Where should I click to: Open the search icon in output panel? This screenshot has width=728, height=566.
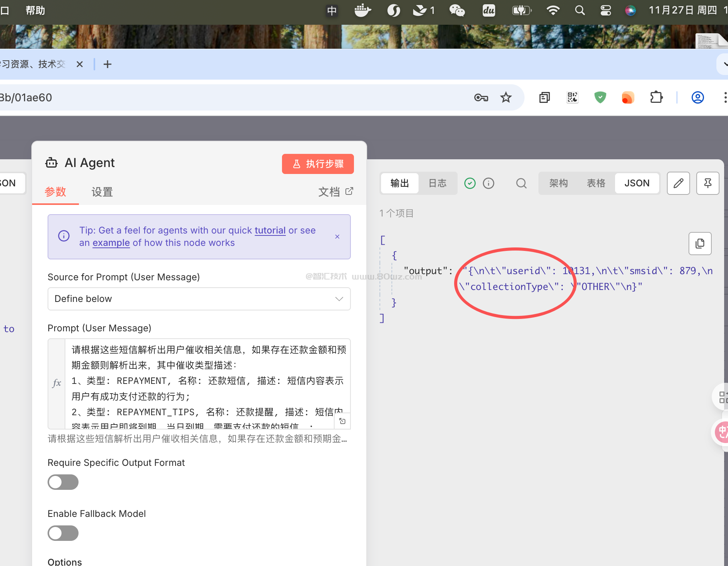(x=521, y=183)
